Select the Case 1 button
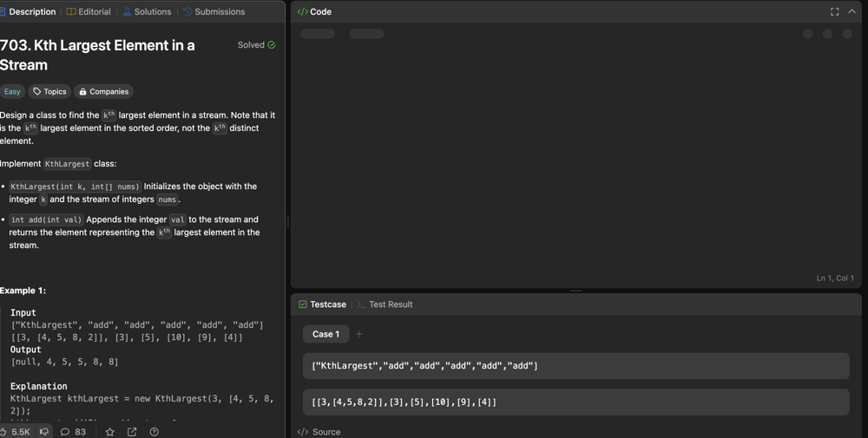 (x=325, y=334)
